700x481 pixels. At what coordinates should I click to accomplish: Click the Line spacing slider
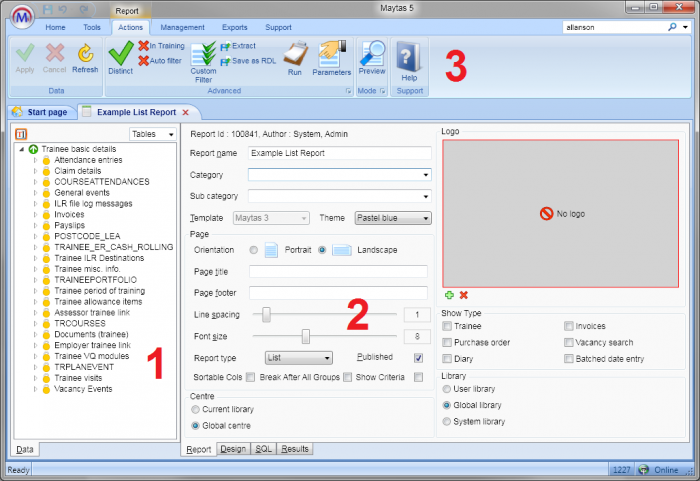267,314
